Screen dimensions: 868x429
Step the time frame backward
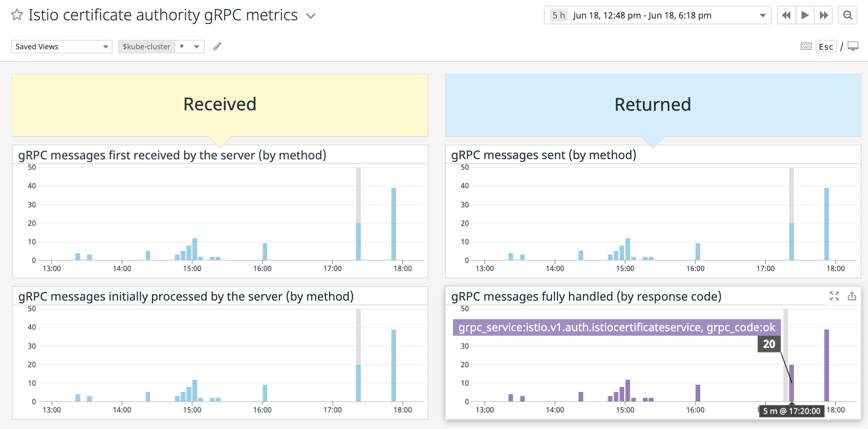point(786,15)
